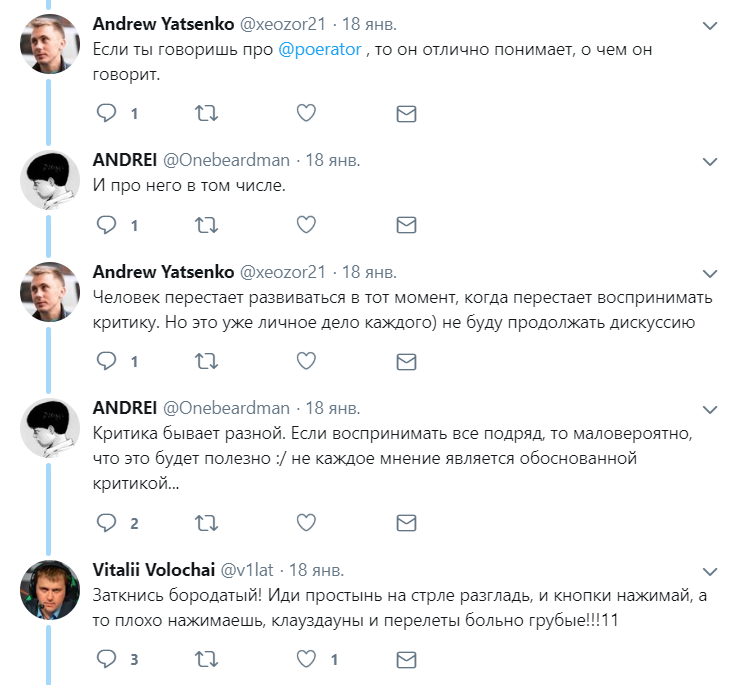Image resolution: width=753 pixels, height=685 pixels.
Task: View Vitalii Volochai's profile avatar
Action: click(x=50, y=589)
